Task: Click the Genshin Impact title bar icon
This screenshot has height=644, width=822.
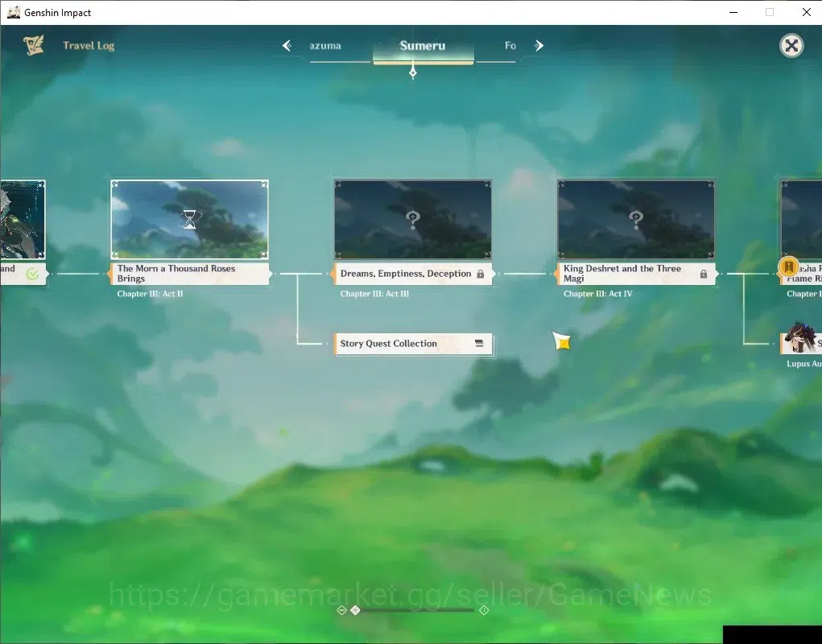Action: click(x=14, y=12)
